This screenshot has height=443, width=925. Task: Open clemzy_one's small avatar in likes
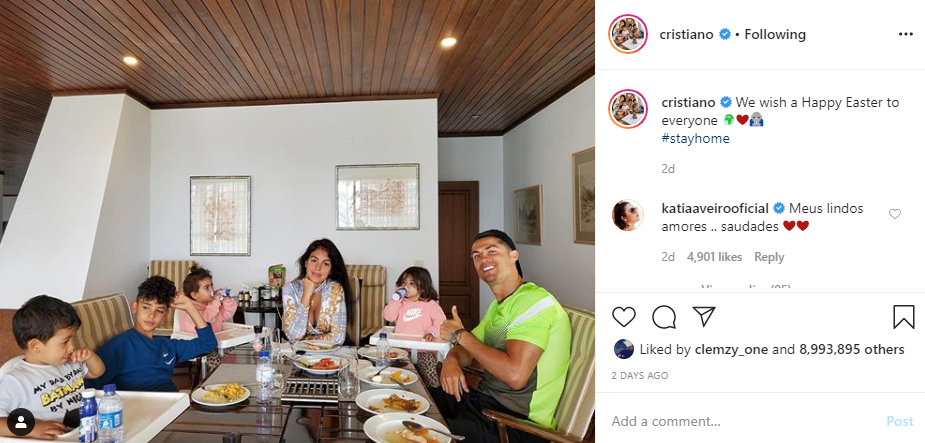pos(624,349)
